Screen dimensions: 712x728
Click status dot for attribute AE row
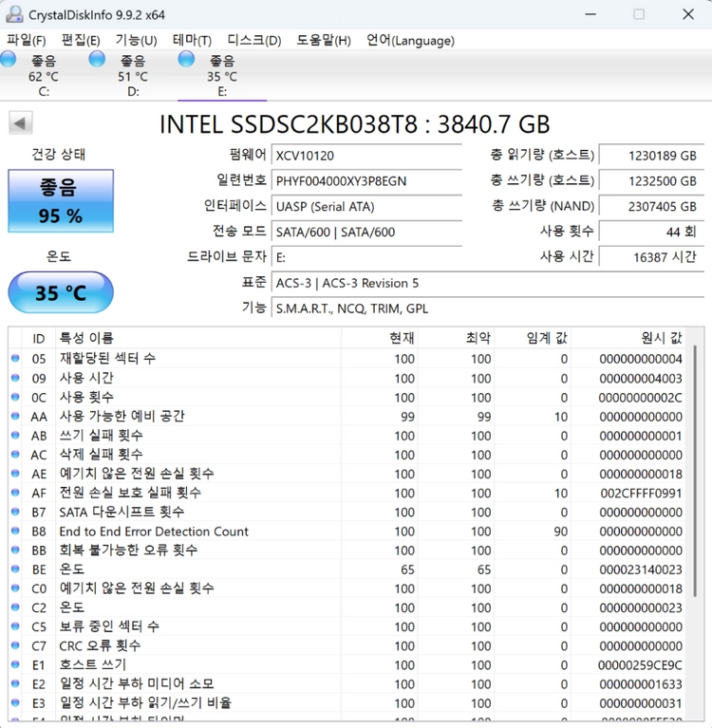click(x=15, y=473)
